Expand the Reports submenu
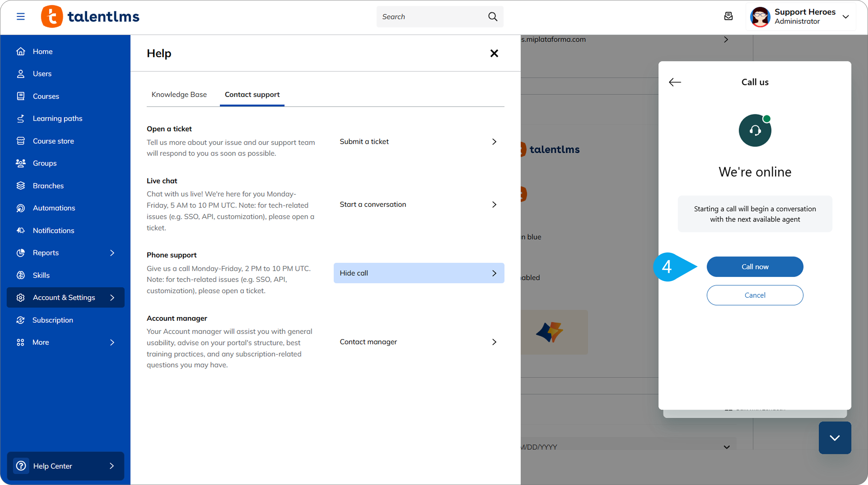The width and height of the screenshot is (868, 485). tap(112, 253)
